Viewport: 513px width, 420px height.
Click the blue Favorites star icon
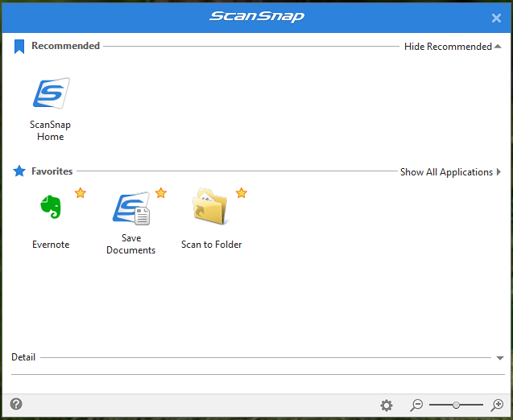[x=19, y=171]
